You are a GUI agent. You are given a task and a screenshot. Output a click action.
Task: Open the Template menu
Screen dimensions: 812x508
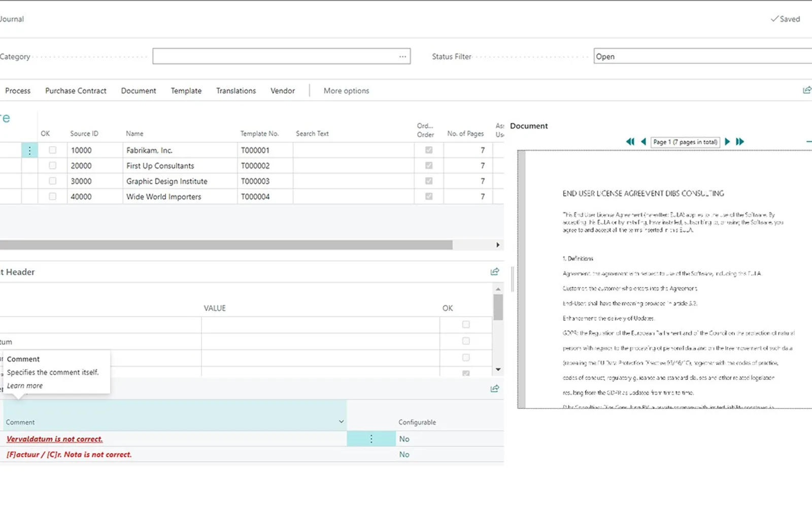[x=186, y=90]
